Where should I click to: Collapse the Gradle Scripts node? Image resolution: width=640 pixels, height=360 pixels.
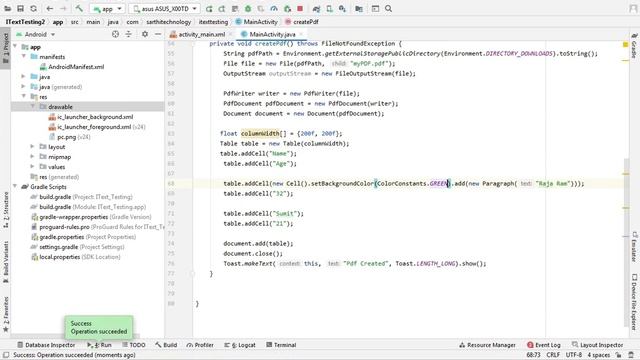click(15, 187)
